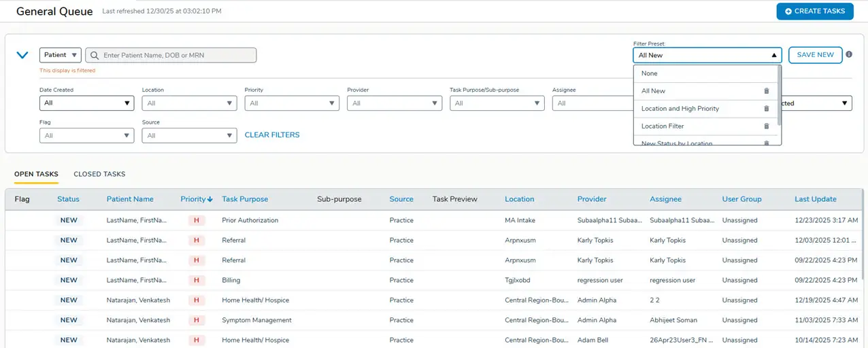Delete the Location and High Priority preset
This screenshot has width=868, height=348.
pyautogui.click(x=767, y=109)
